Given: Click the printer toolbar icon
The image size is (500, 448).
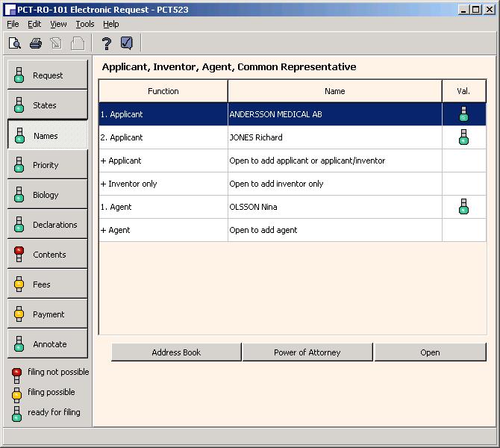Looking at the screenshot, I should (x=36, y=43).
